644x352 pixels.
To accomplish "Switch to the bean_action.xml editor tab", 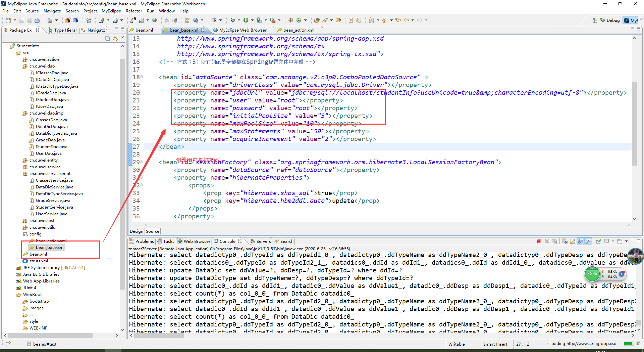I will pyautogui.click(x=299, y=30).
